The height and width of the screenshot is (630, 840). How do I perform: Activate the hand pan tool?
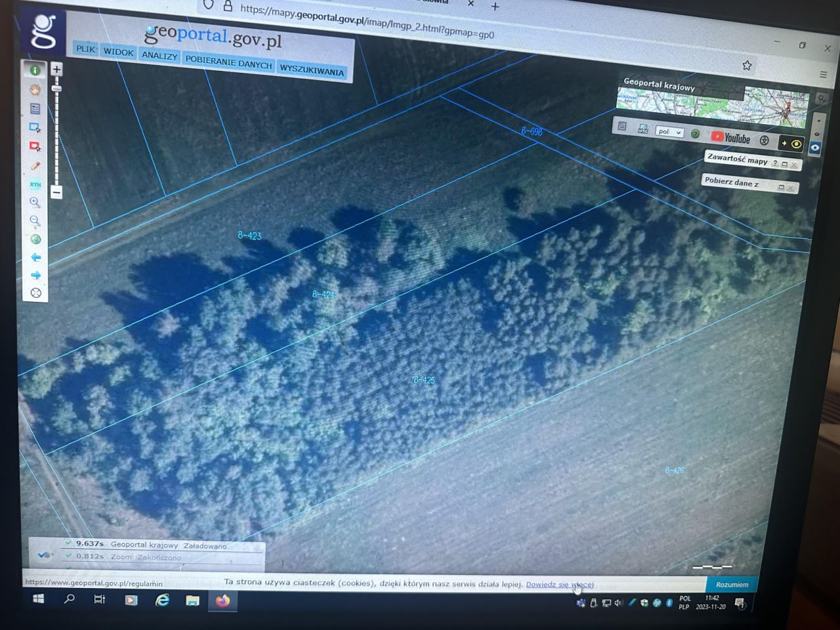[35, 89]
